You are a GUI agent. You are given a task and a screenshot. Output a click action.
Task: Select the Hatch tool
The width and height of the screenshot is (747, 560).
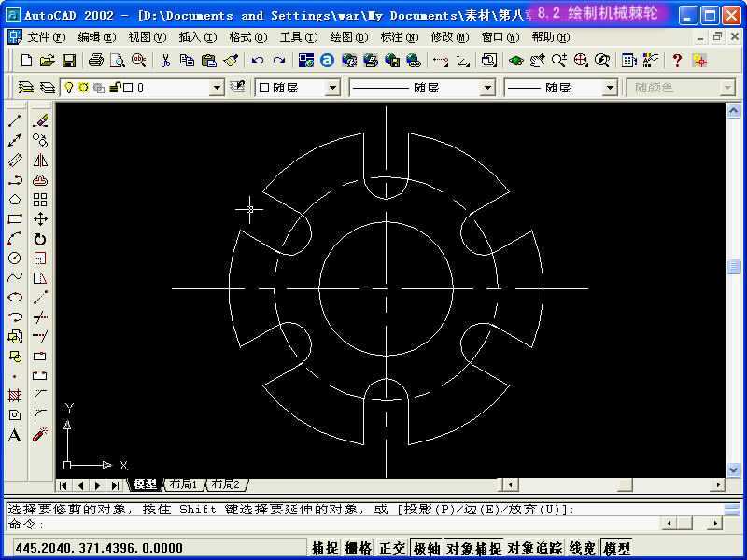(15, 395)
